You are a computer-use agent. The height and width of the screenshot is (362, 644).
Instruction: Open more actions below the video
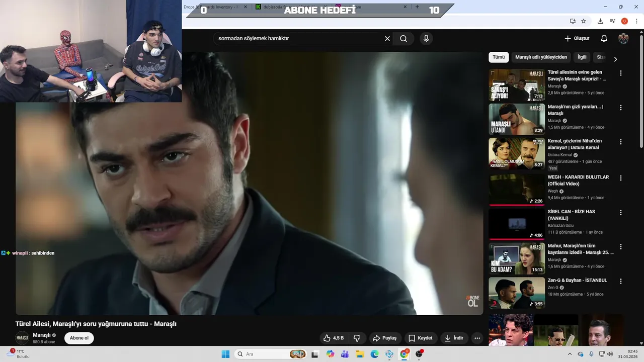[x=477, y=338]
